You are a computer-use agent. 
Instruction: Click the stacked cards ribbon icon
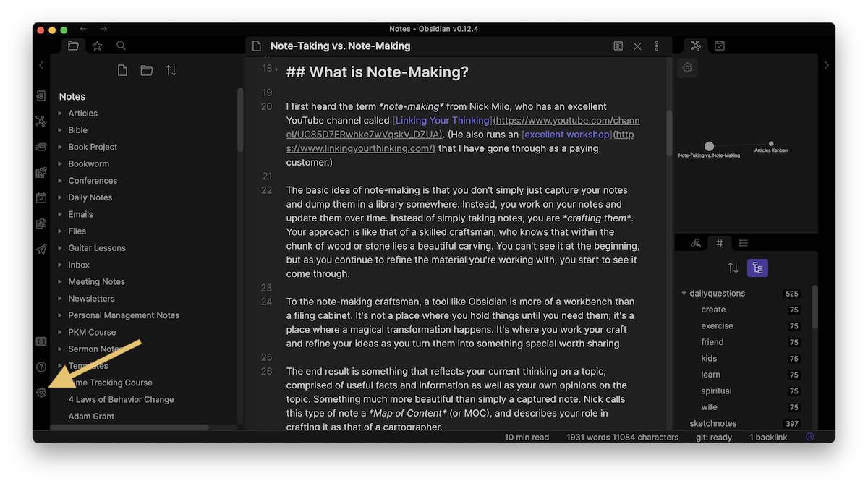[41, 147]
